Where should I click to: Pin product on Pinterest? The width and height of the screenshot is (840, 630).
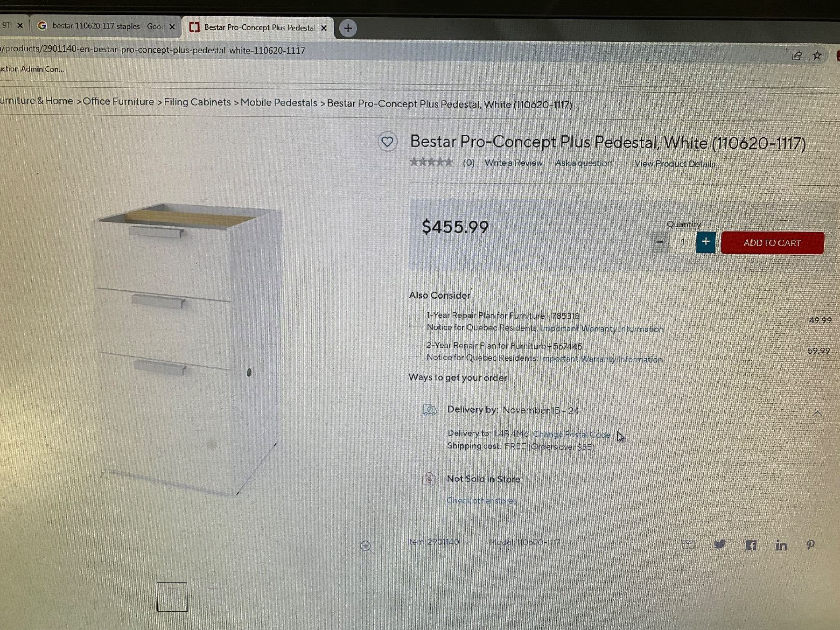(x=811, y=545)
